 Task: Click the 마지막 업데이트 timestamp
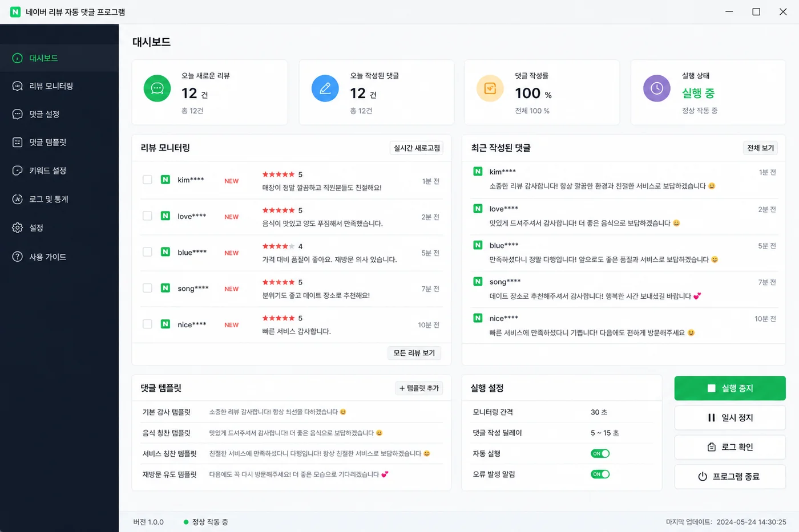tap(726, 522)
